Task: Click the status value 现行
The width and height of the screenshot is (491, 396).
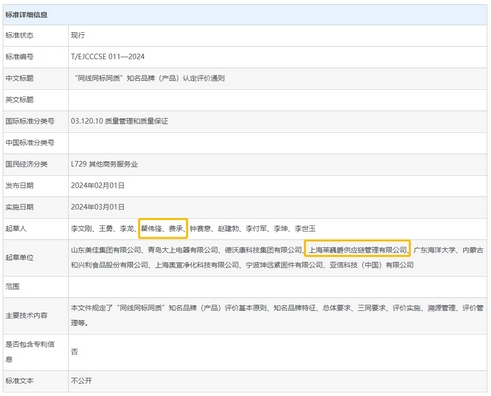Action: (x=78, y=35)
